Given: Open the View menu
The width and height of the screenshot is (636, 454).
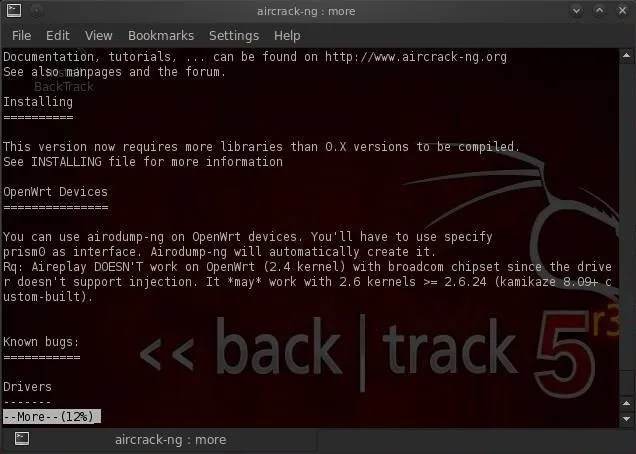Looking at the screenshot, I should [x=99, y=36].
